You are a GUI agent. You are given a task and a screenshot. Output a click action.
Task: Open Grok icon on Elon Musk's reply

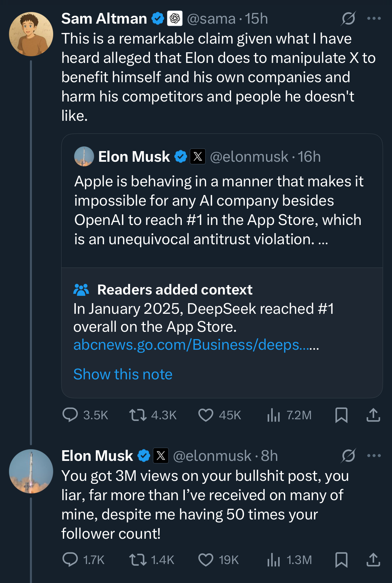coord(348,456)
